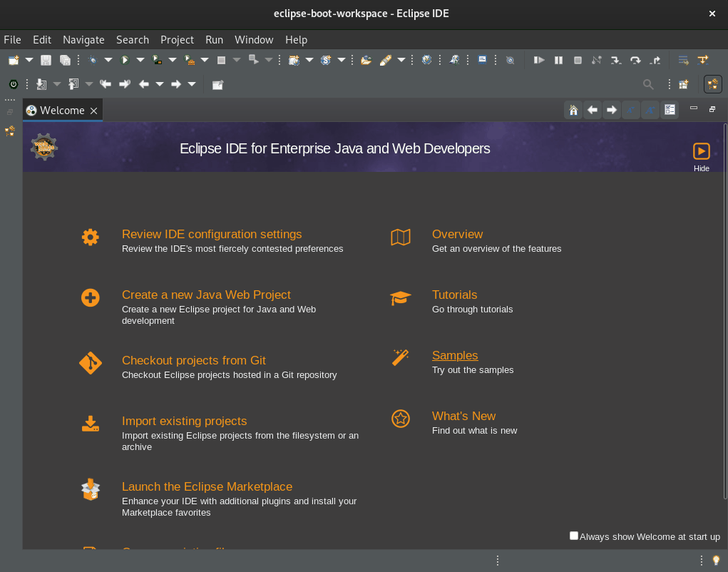Expand the External Tools dropdown arrow

tap(205, 60)
